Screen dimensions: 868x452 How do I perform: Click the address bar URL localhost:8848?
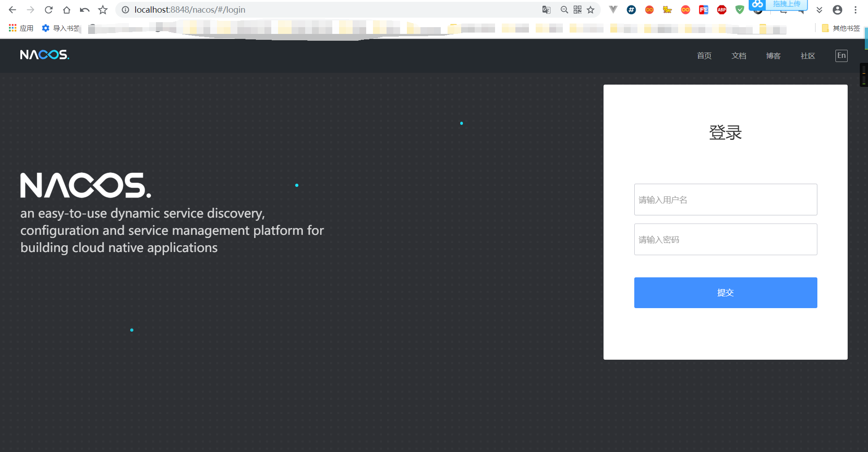pos(190,10)
